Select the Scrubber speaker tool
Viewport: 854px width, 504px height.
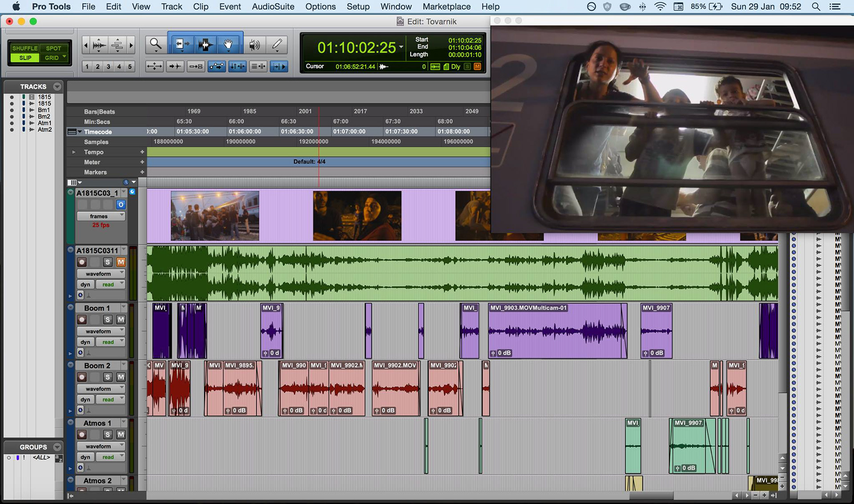[254, 44]
